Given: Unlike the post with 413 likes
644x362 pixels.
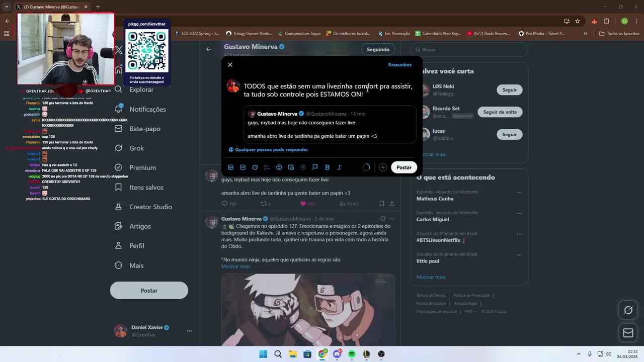Looking at the screenshot, I should [307, 204].
